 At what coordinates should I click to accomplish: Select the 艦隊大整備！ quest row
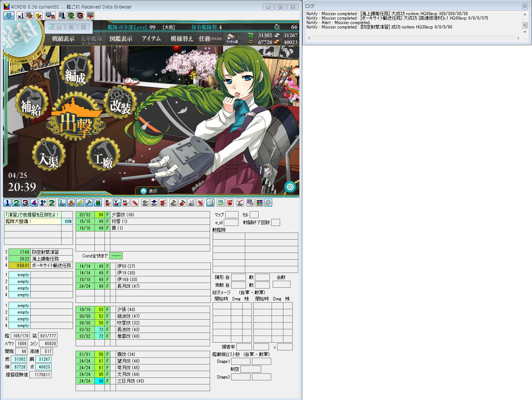39,221
